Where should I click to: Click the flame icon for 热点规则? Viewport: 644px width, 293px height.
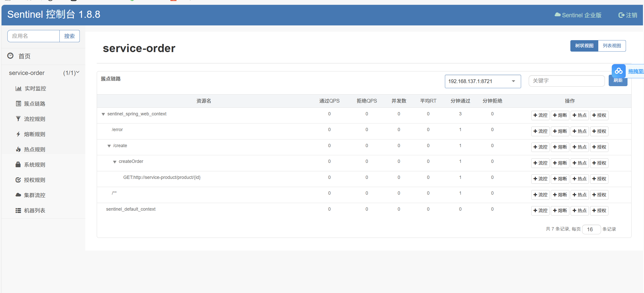[18, 149]
